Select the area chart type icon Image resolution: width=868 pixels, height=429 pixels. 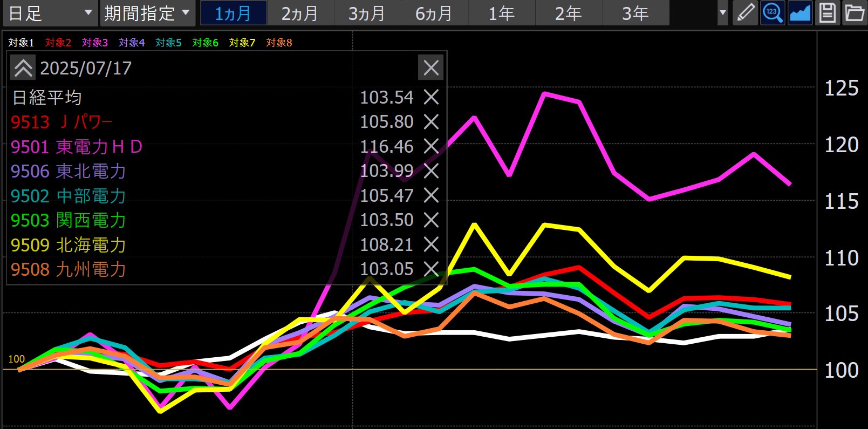[x=799, y=13]
